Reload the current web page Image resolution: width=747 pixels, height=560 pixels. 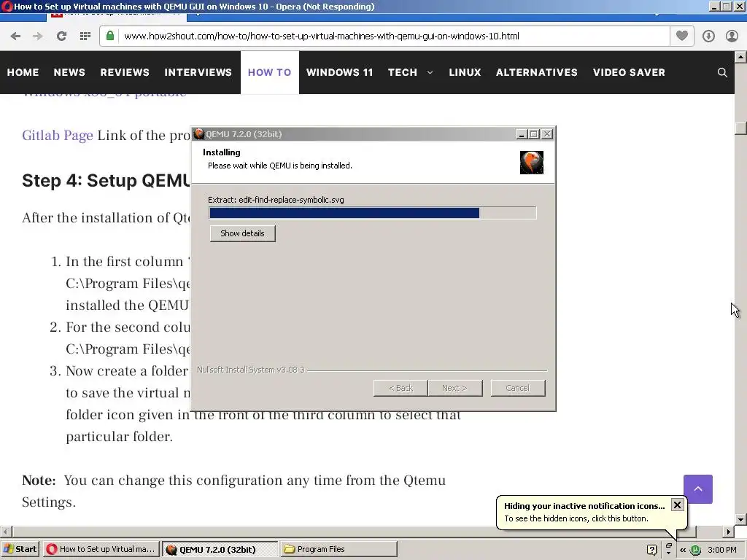tap(61, 36)
